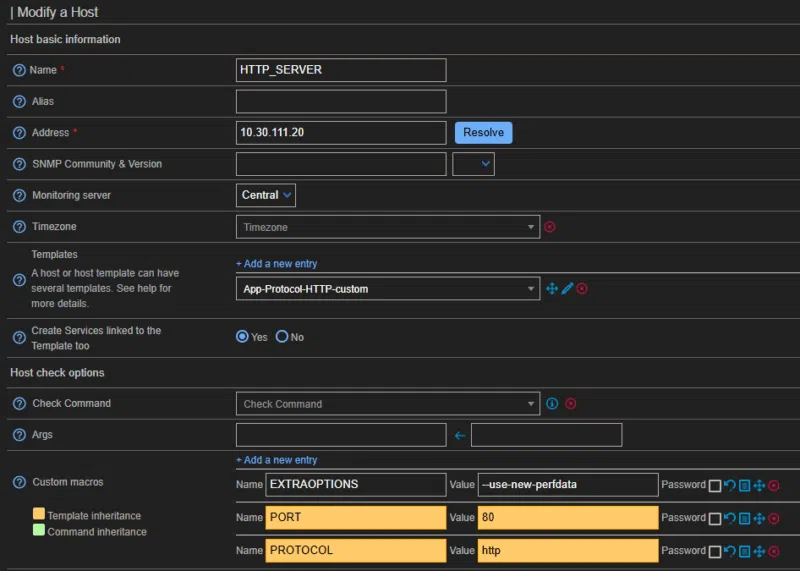Delete the PROTOCOL macro row
Image resolution: width=800 pixels, height=571 pixels.
click(x=774, y=550)
